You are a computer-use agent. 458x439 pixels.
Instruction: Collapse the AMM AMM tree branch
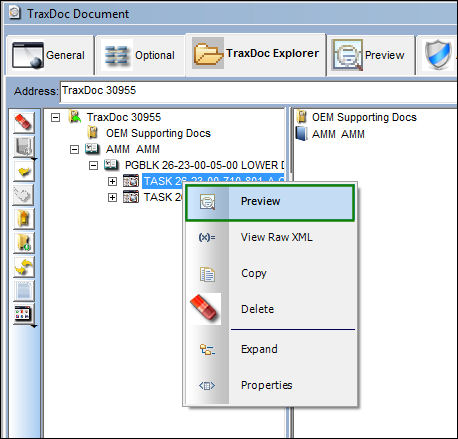point(74,149)
